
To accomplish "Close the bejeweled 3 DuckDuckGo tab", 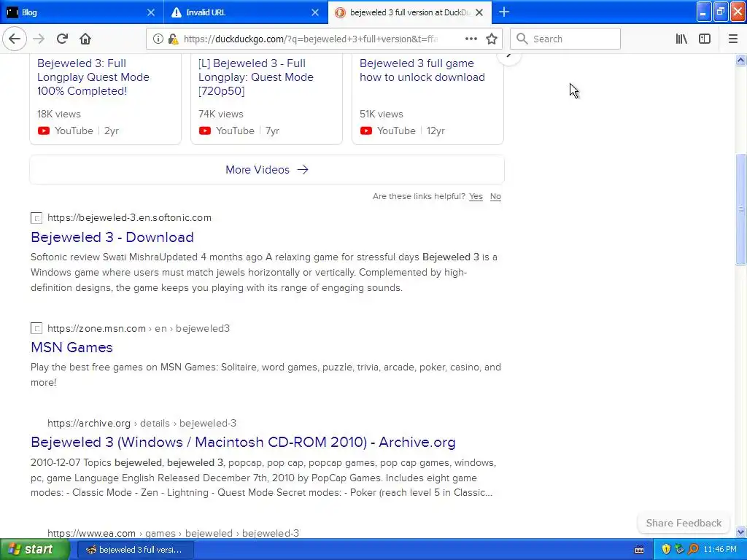I will tap(479, 12).
